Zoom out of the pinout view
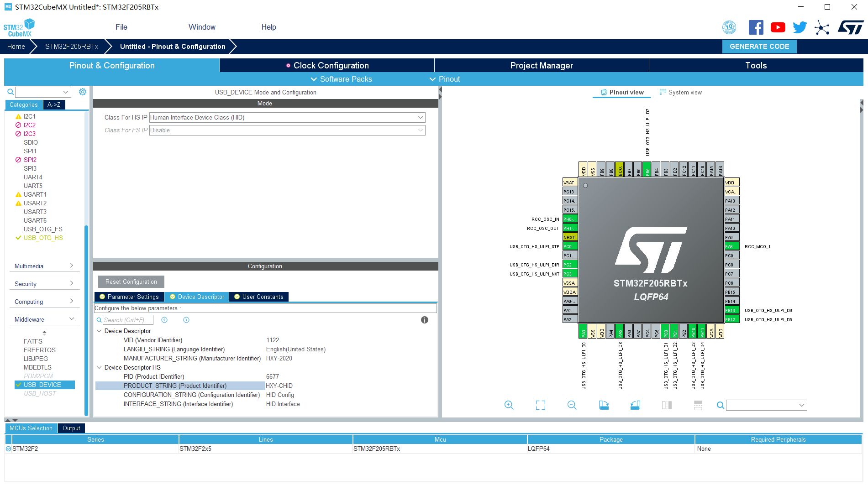 [572, 405]
